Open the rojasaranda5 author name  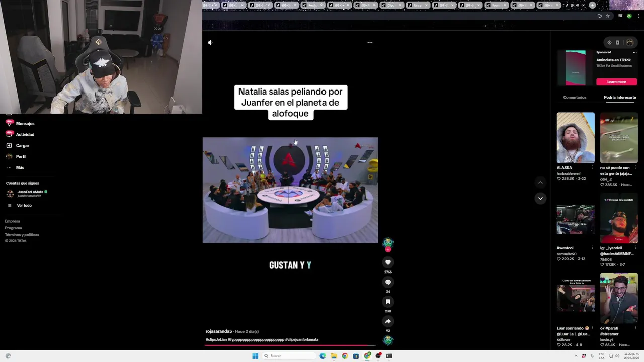click(219, 332)
